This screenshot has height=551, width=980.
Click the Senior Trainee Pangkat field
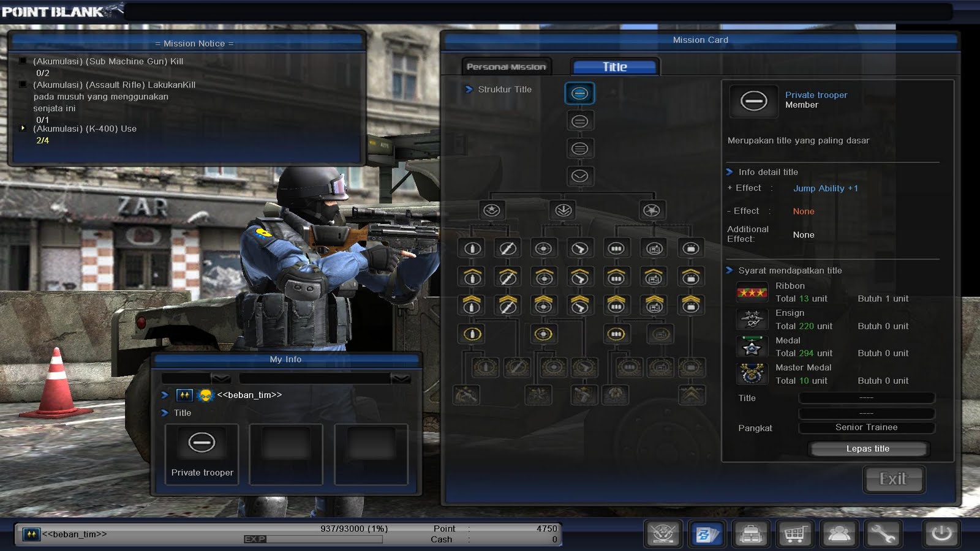tap(867, 427)
